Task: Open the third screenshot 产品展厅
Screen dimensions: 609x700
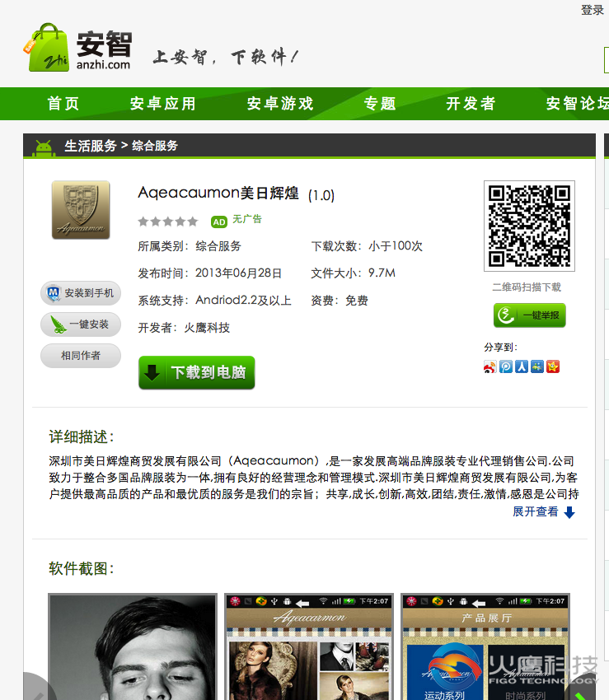Action: click(485, 646)
